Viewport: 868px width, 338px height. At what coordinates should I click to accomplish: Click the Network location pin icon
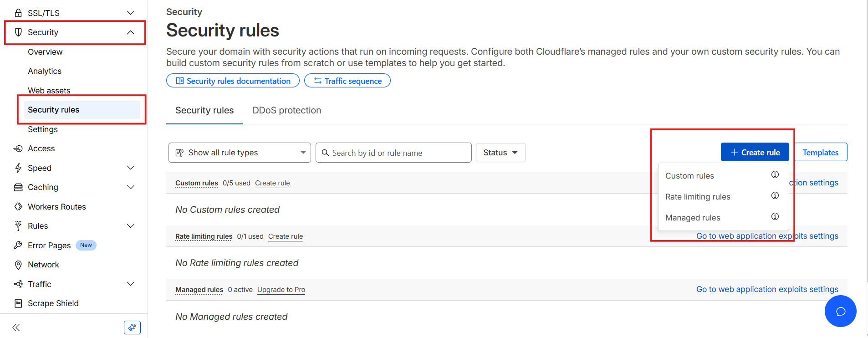click(18, 264)
